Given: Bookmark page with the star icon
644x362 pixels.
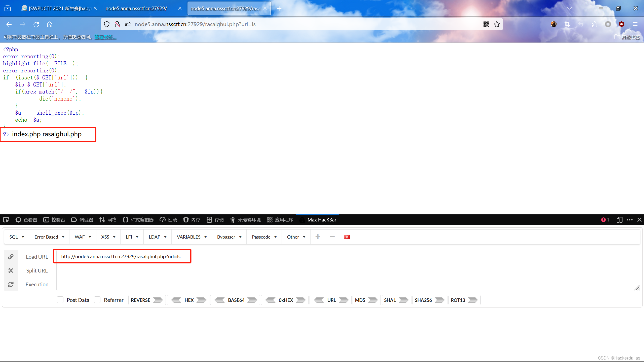Looking at the screenshot, I should [x=497, y=24].
